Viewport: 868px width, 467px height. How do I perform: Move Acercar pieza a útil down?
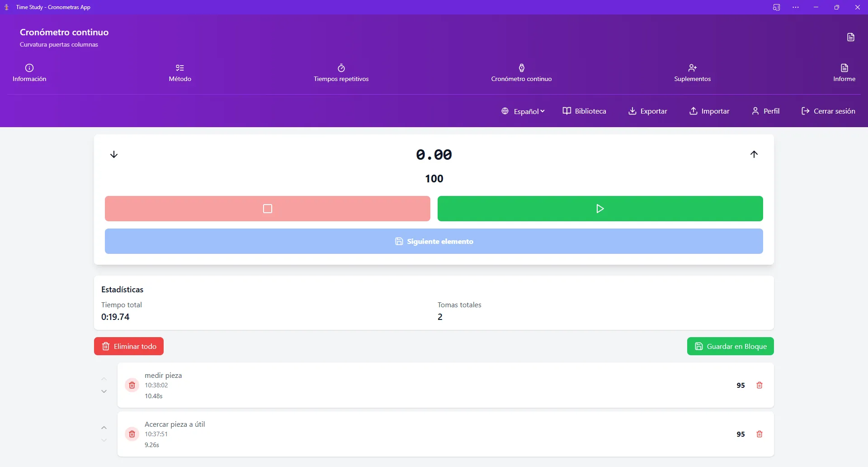tap(104, 440)
